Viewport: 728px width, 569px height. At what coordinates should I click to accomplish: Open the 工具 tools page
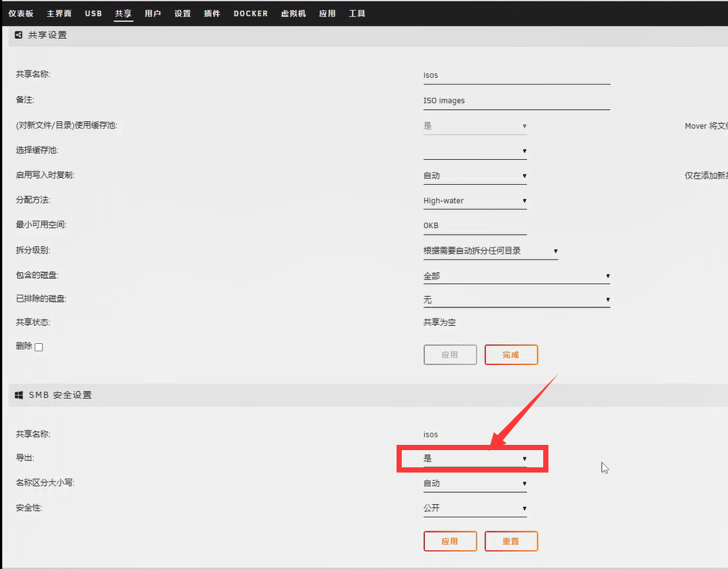357,13
